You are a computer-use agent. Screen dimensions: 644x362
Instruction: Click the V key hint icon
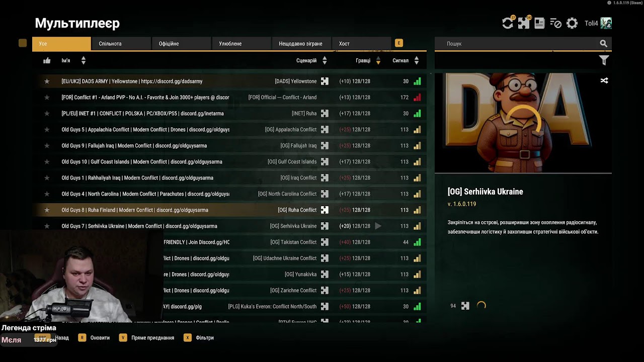pyautogui.click(x=123, y=338)
